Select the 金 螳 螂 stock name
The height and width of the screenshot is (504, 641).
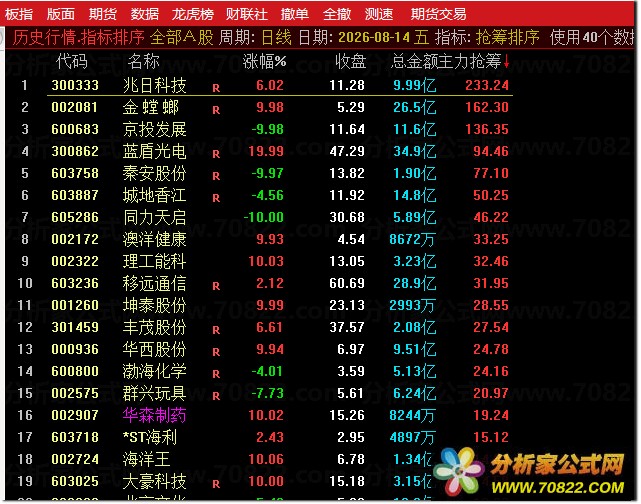point(151,107)
